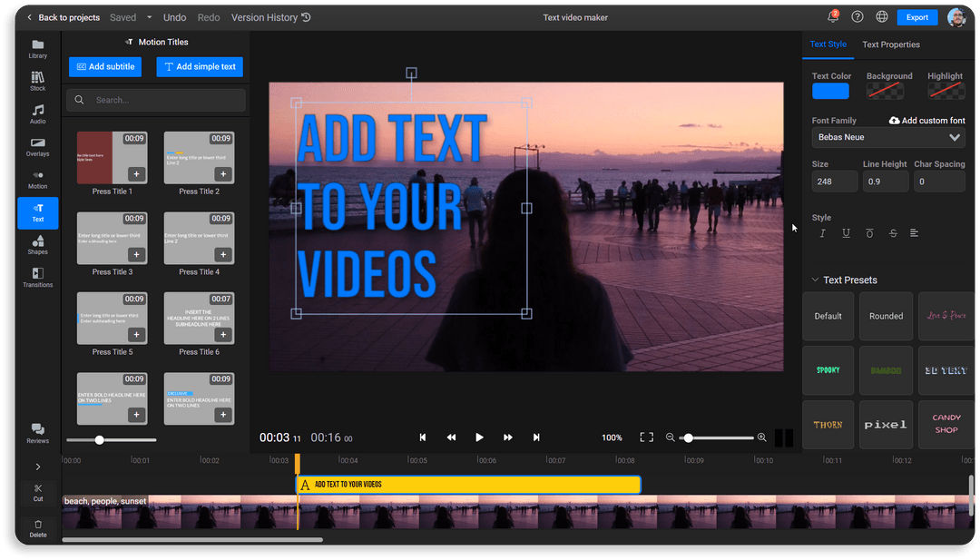Click Add simple text button
The height and width of the screenshot is (560, 980).
coord(200,67)
